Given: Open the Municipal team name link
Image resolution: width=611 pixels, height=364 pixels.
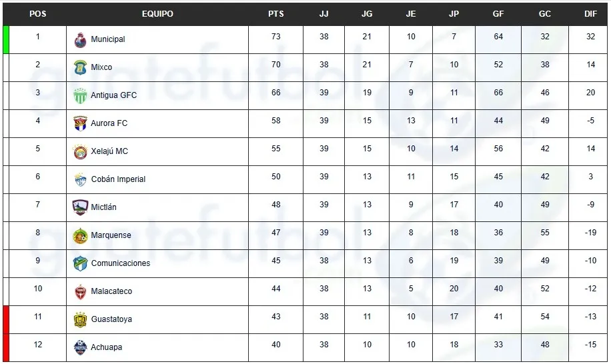Looking at the screenshot, I should pos(108,39).
